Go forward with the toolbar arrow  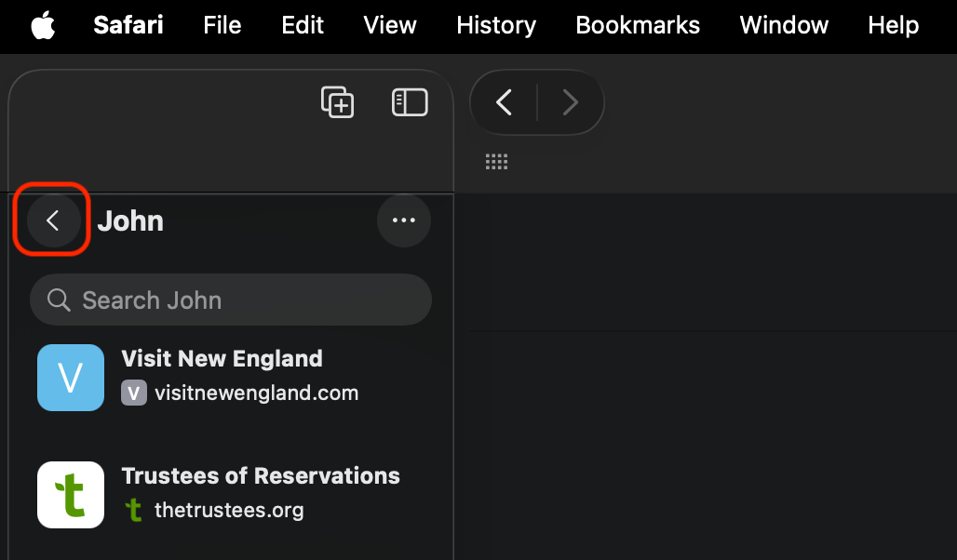pos(570,102)
